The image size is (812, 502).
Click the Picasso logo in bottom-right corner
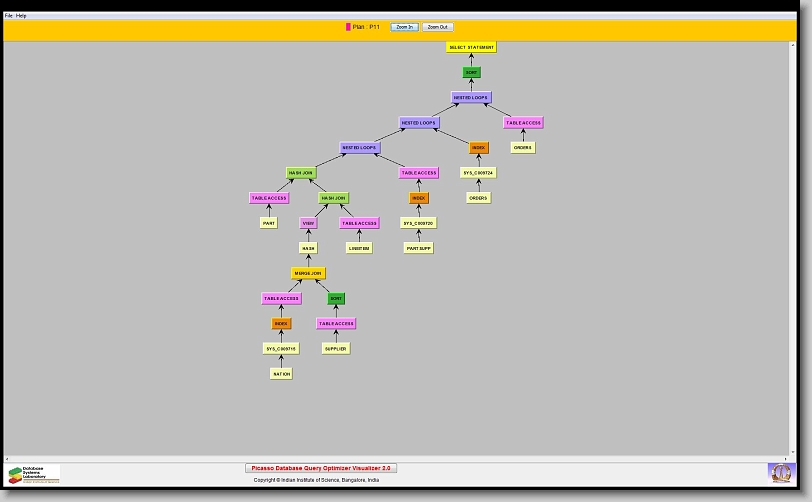click(x=779, y=472)
